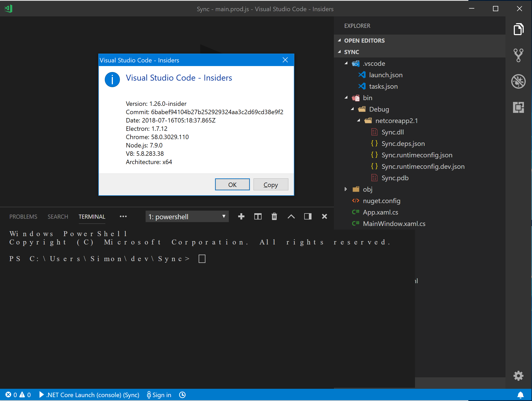This screenshot has height=401, width=532.
Task: Select launch.json in the Explorer tree
Action: (386, 75)
